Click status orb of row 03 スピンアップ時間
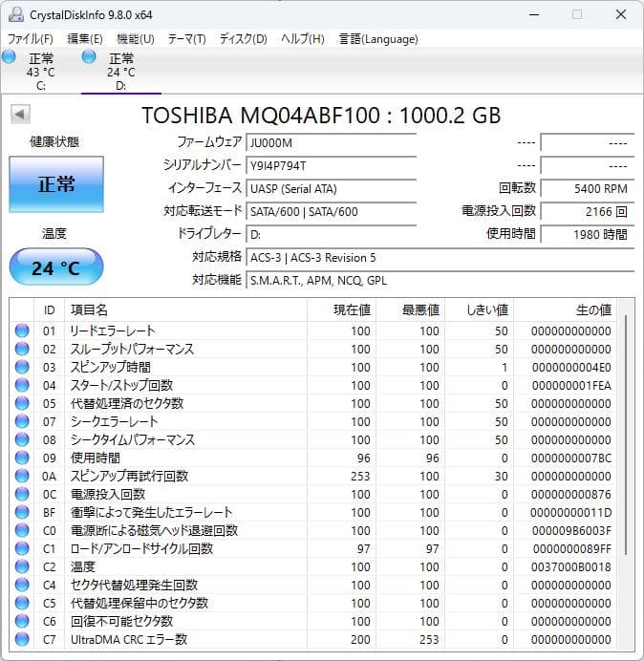Screen dimensions: 644x661 point(22,367)
